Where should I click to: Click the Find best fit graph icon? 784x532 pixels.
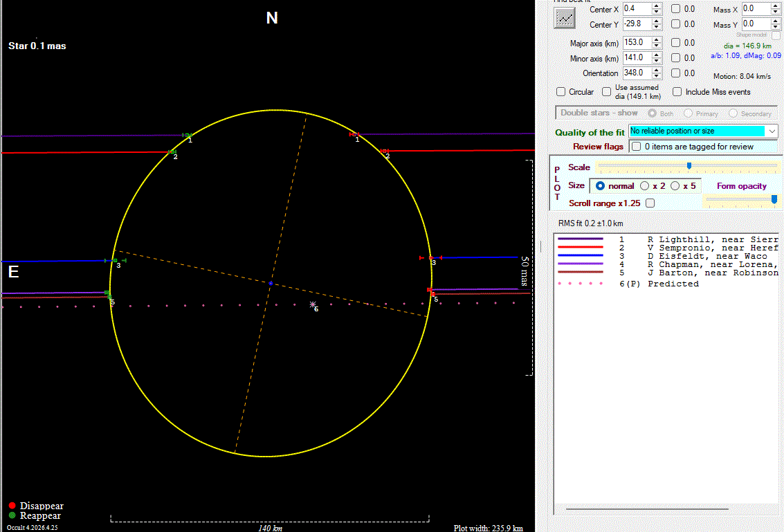pos(565,19)
